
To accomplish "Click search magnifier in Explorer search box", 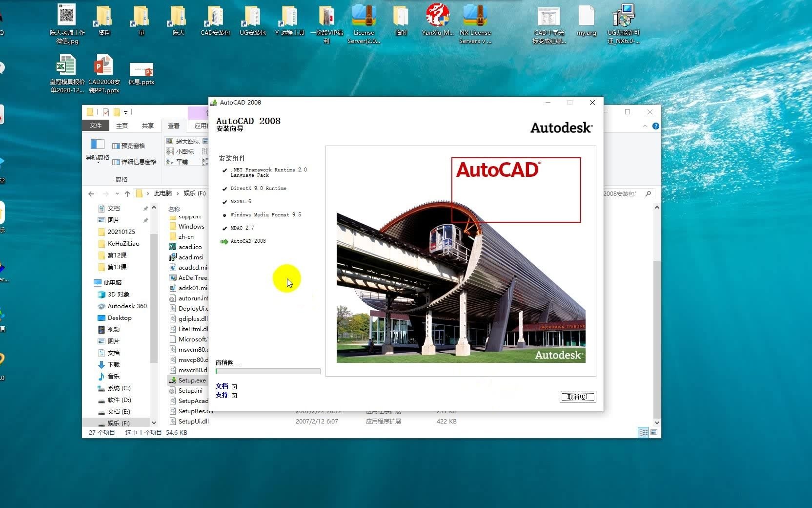I will (648, 193).
